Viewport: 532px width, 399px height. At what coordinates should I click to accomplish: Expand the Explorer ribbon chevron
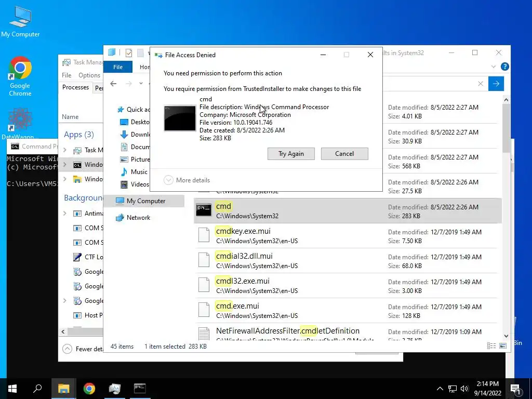tap(494, 67)
